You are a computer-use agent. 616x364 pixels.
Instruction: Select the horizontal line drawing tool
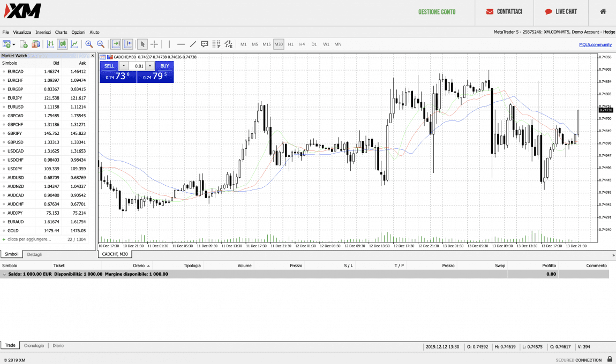[181, 44]
